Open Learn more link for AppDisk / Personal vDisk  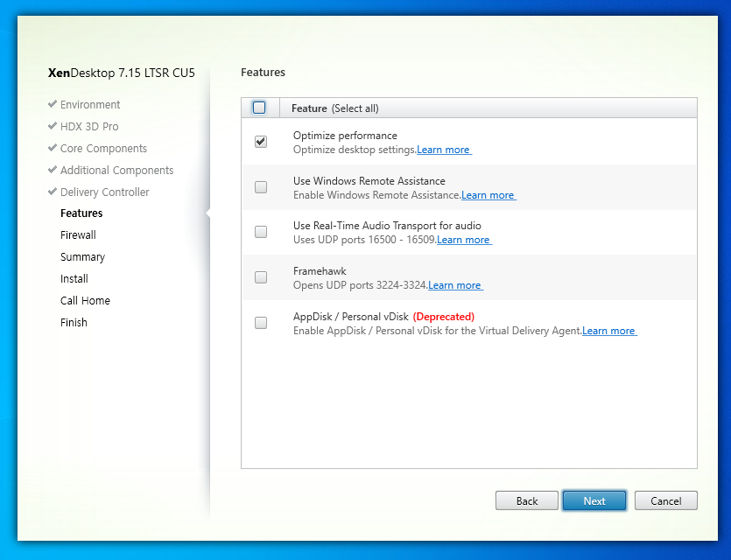609,331
